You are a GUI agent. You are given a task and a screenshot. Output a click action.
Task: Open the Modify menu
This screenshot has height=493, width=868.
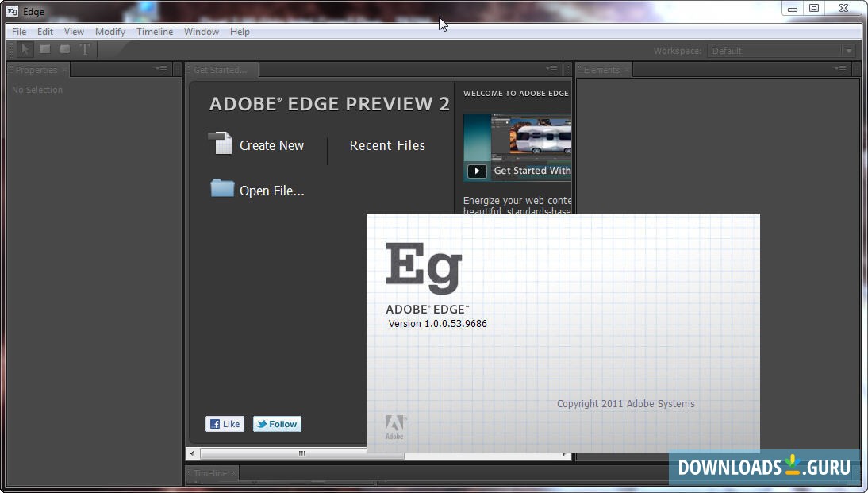coord(109,31)
